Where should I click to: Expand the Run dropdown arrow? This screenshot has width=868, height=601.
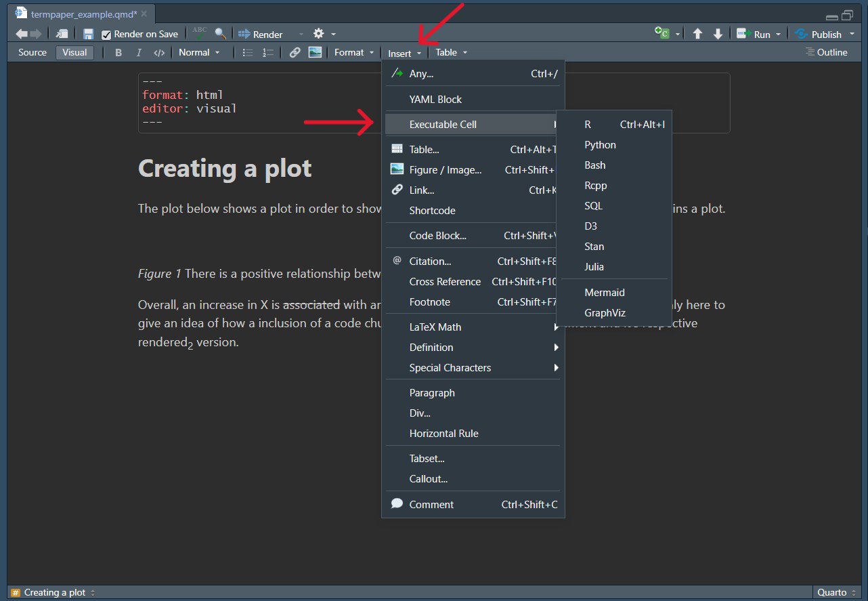click(779, 34)
